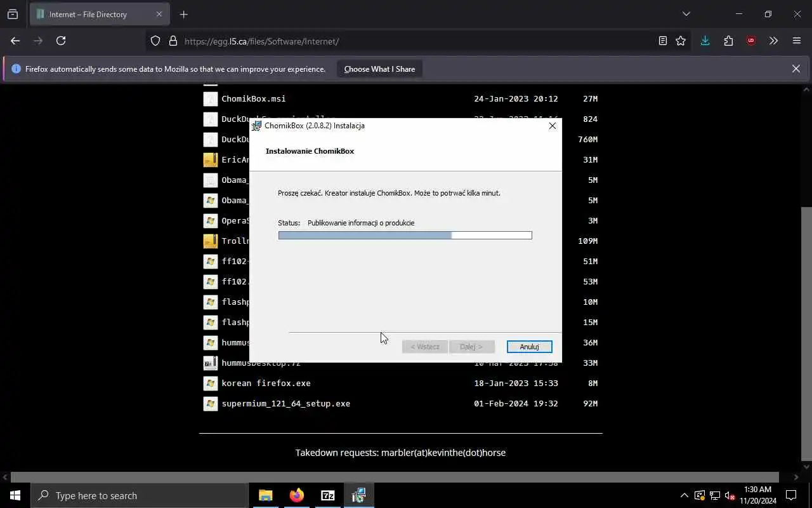
Task: Open the Firefox tab list icon
Action: (x=13, y=14)
